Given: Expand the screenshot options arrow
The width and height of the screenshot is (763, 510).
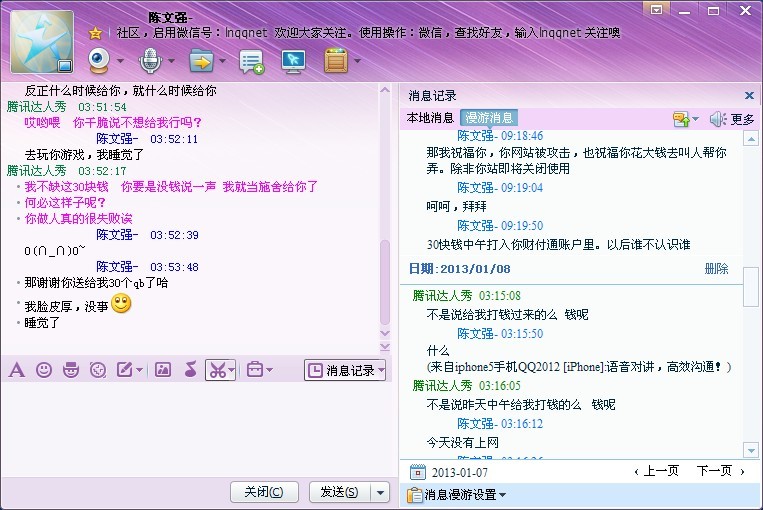Looking at the screenshot, I should pos(232,371).
